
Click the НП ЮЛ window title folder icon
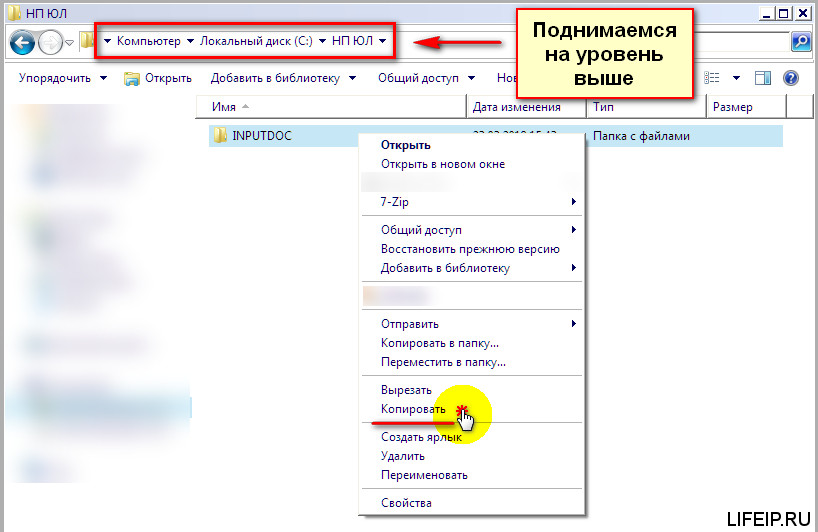tap(14, 13)
